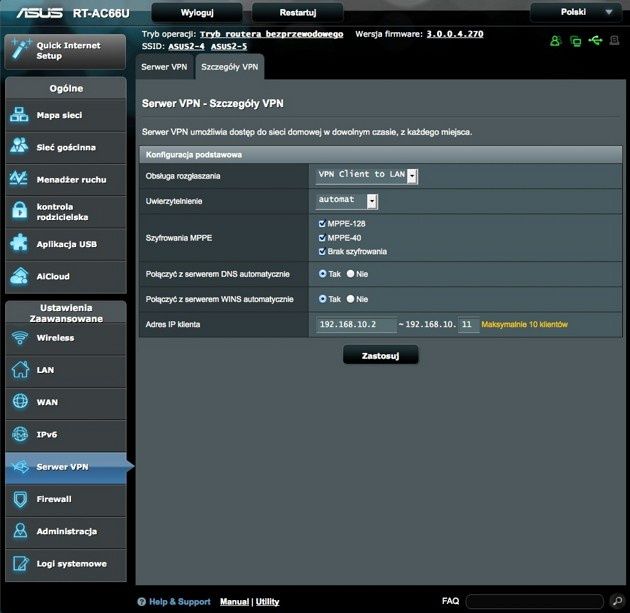This screenshot has height=613, width=630.
Task: Open Wireless wifi icon
Action: click(20, 337)
